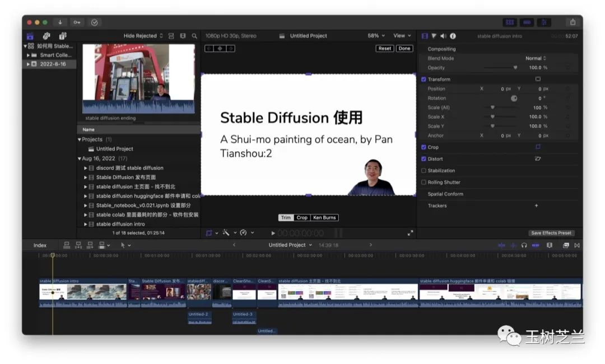
Task: Click the Insert clip edit icon
Action: (x=78, y=245)
